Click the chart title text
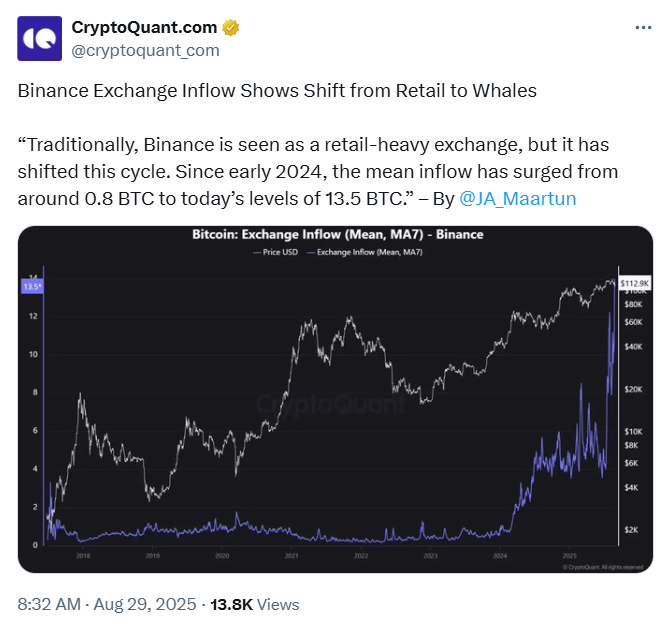666x619 pixels. (x=338, y=235)
